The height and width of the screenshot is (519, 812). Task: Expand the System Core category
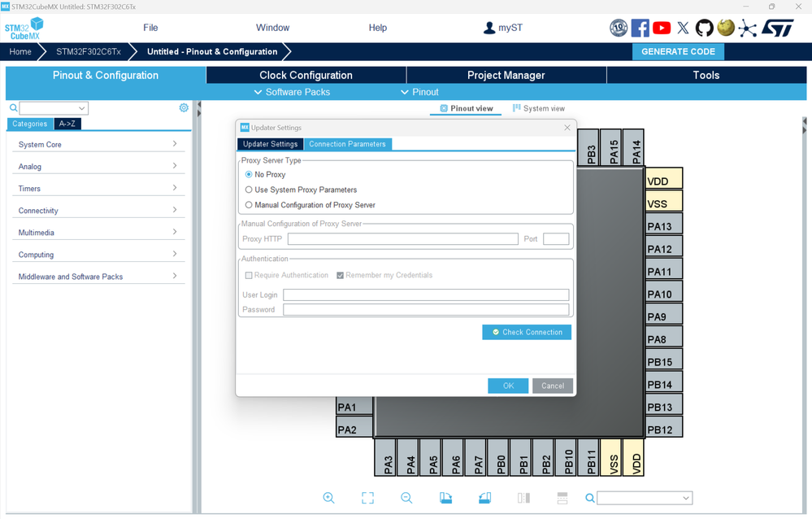click(98, 144)
